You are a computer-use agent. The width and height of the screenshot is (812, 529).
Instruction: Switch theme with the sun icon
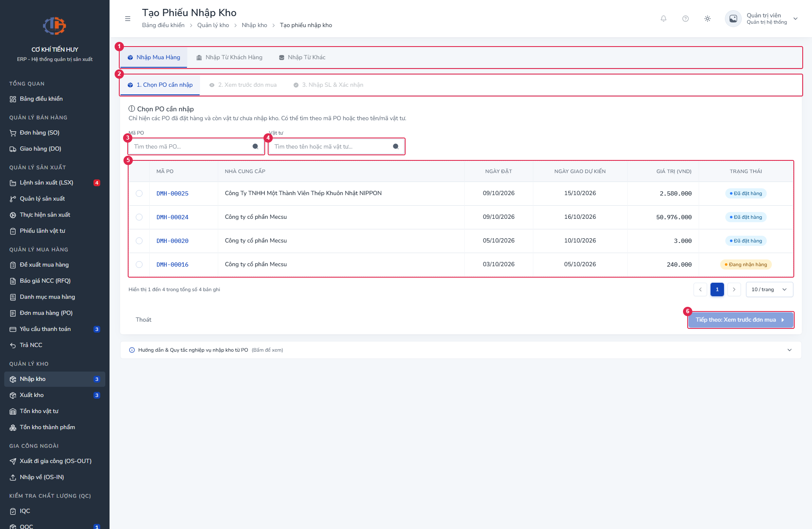point(708,19)
